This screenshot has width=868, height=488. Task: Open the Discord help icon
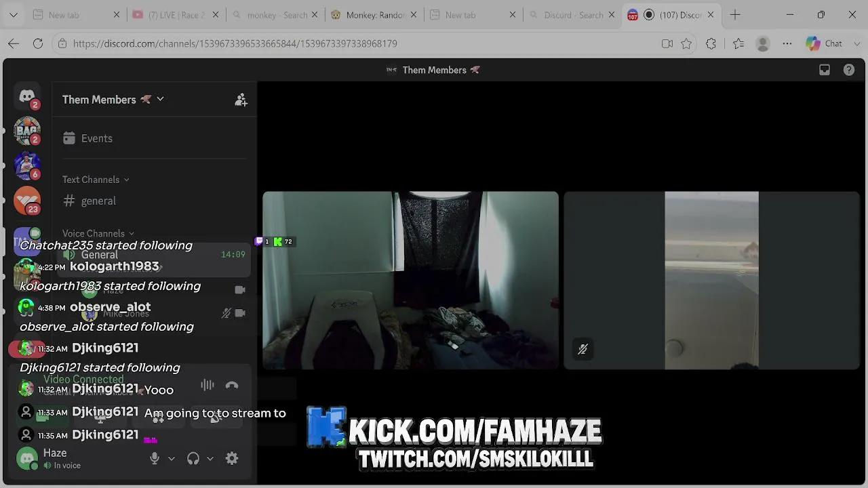849,70
